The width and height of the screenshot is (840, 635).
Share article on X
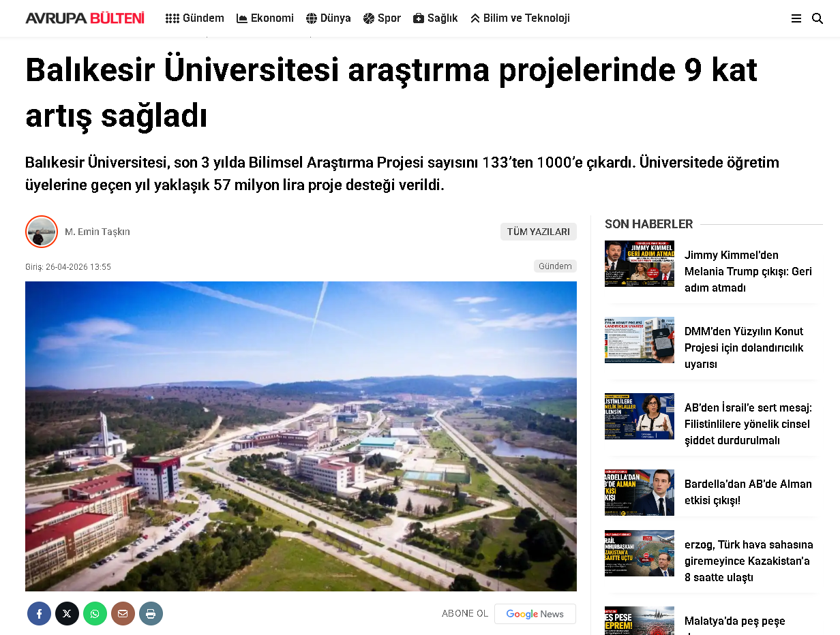(x=67, y=614)
